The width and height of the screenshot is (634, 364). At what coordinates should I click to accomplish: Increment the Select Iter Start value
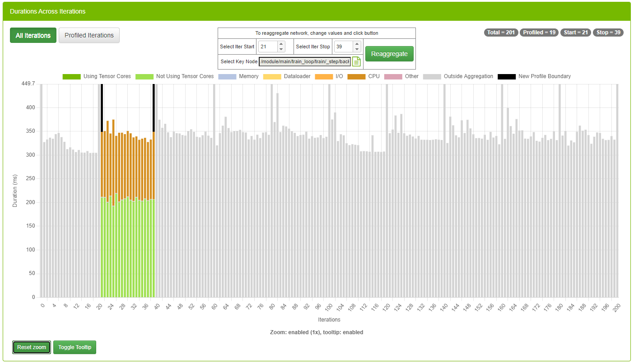coord(281,44)
